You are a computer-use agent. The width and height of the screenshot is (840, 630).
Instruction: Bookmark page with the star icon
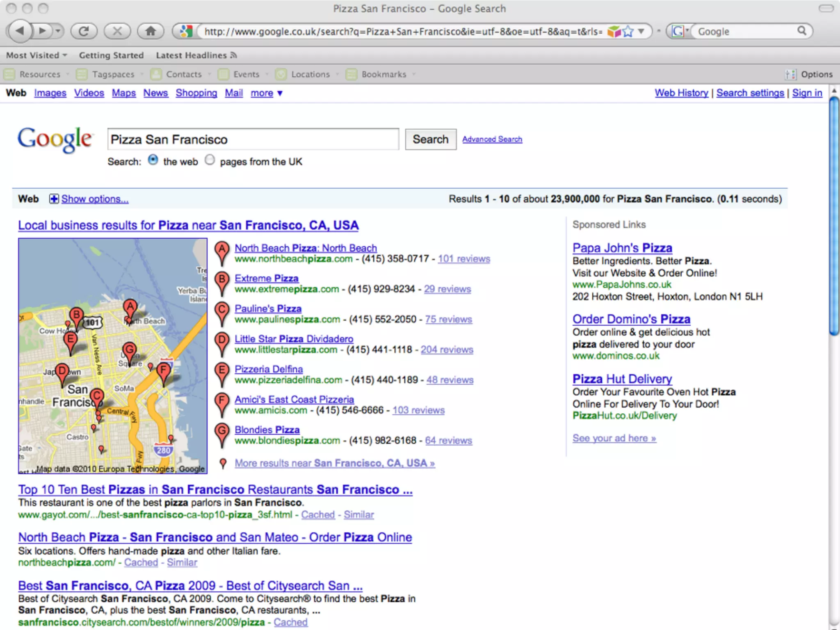pos(628,32)
